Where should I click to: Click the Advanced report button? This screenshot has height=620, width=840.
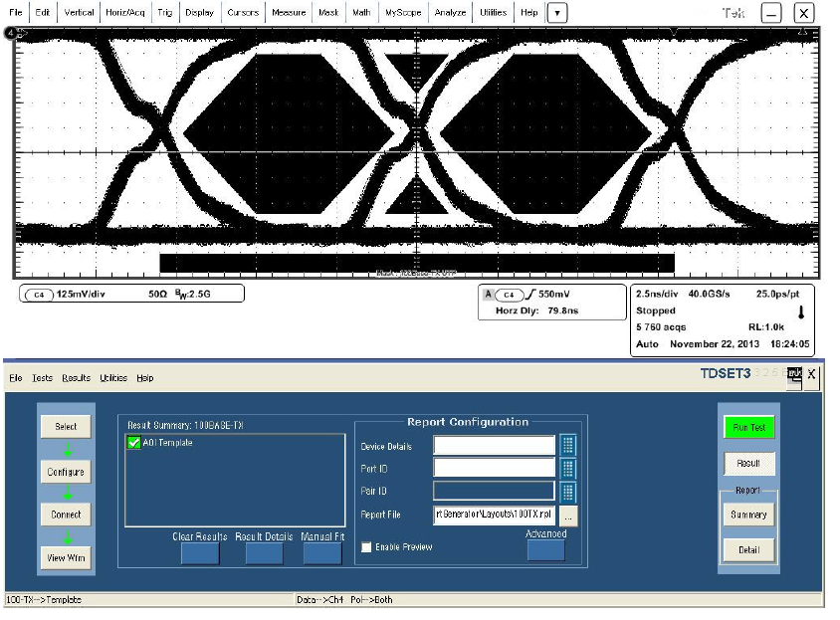tap(545, 550)
